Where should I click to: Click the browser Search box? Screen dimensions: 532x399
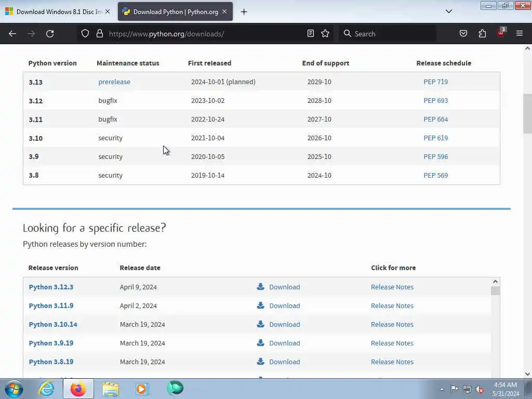click(x=388, y=34)
